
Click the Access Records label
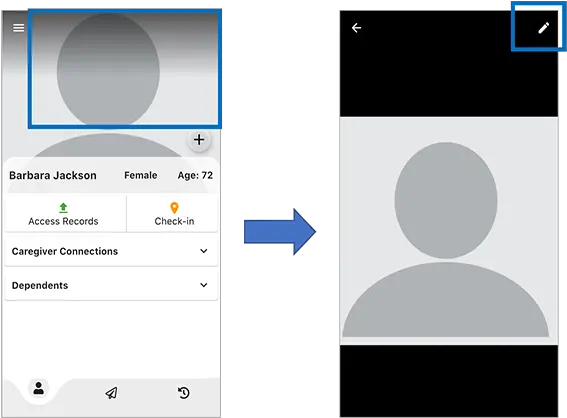[x=63, y=221]
